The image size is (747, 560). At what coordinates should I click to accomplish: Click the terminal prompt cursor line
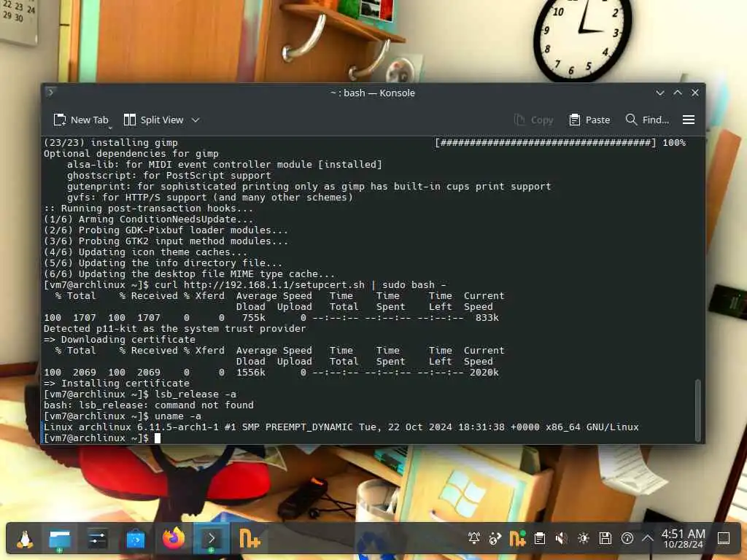[102, 438]
